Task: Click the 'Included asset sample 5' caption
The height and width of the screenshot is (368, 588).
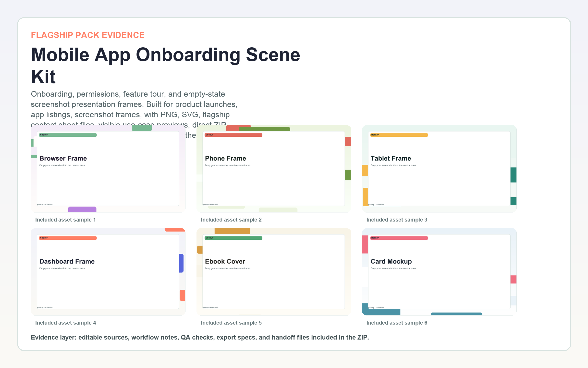Action: tap(231, 323)
